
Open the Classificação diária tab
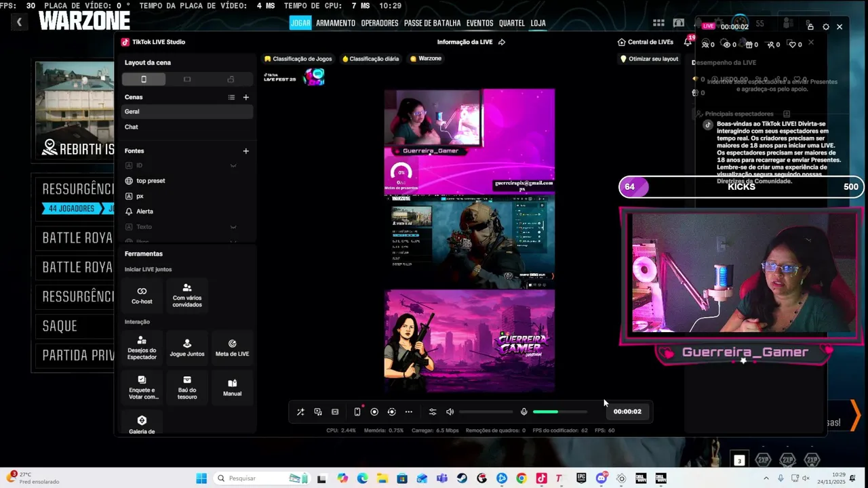click(x=371, y=59)
